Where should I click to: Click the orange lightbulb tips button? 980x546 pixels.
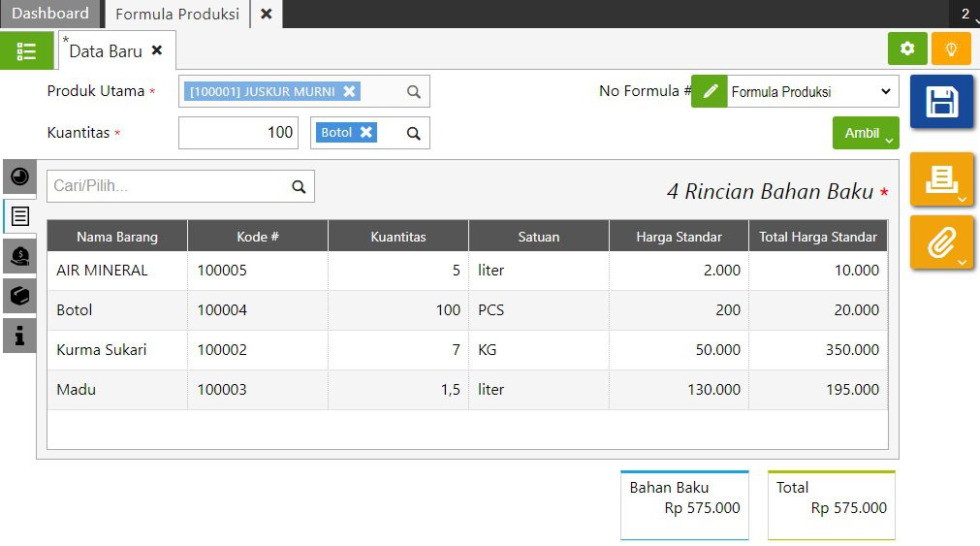click(x=951, y=48)
